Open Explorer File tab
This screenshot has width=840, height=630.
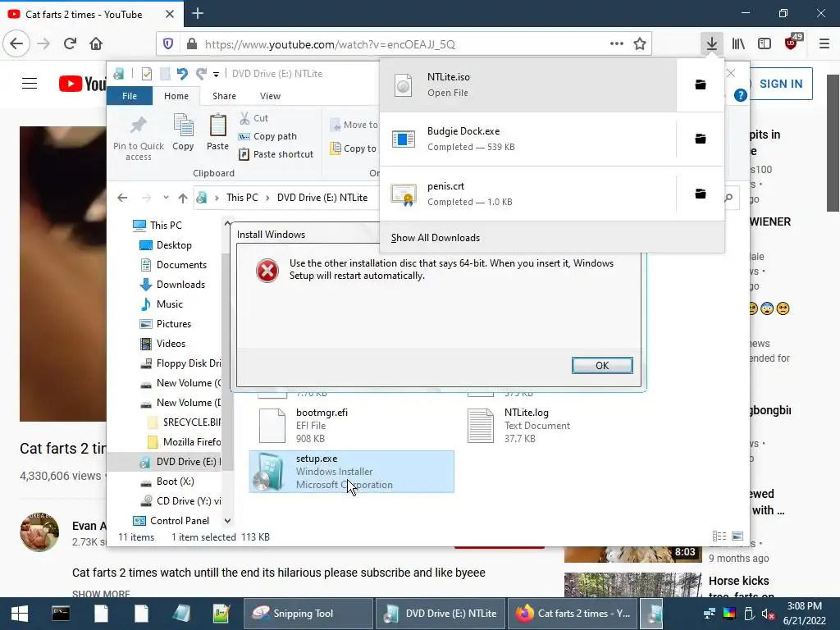[130, 96]
